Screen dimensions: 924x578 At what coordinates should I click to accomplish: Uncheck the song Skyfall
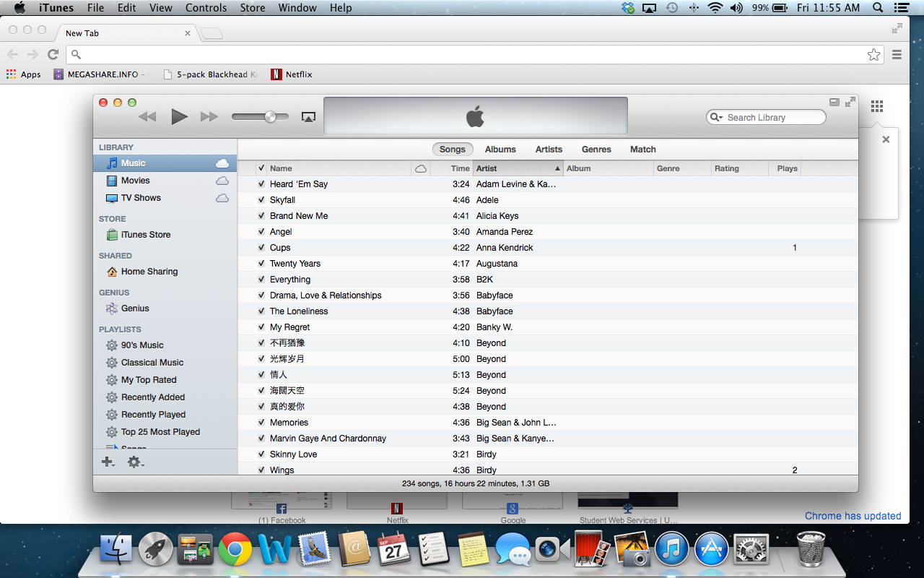[261, 200]
